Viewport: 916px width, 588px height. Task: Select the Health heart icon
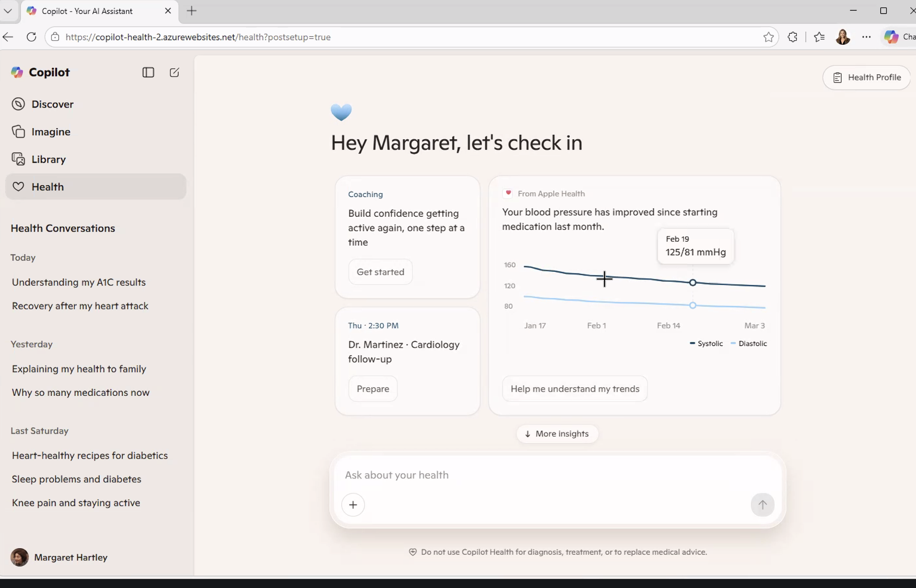(18, 186)
